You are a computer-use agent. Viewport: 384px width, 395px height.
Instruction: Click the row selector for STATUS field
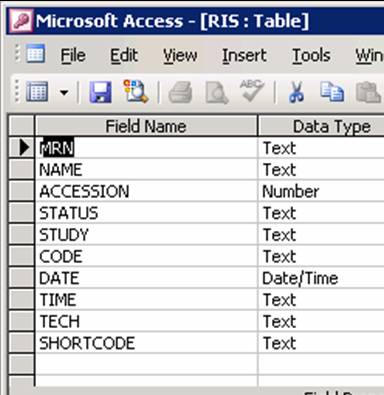pyautogui.click(x=21, y=213)
